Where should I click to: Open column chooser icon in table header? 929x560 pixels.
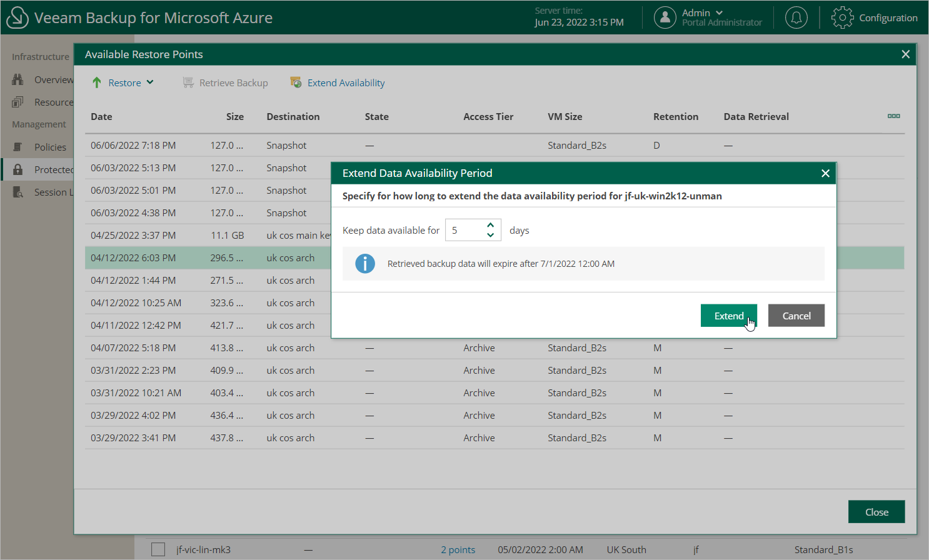pyautogui.click(x=893, y=116)
